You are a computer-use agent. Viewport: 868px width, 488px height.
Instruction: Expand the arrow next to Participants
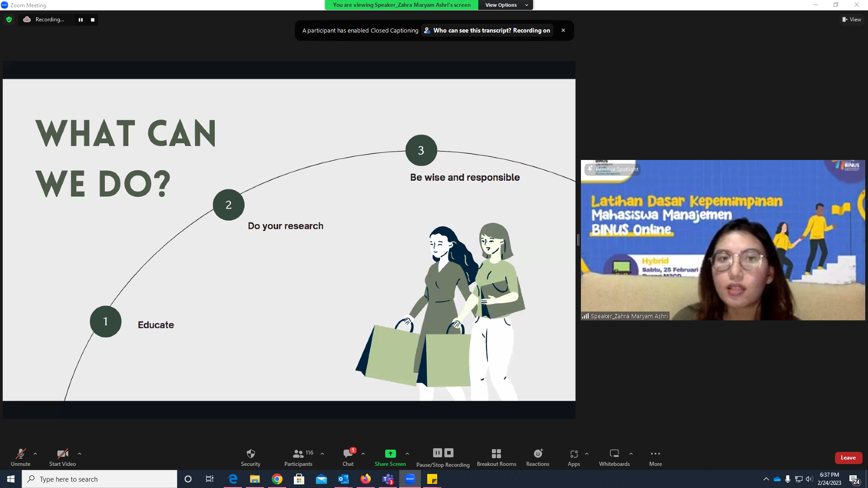[322, 454]
